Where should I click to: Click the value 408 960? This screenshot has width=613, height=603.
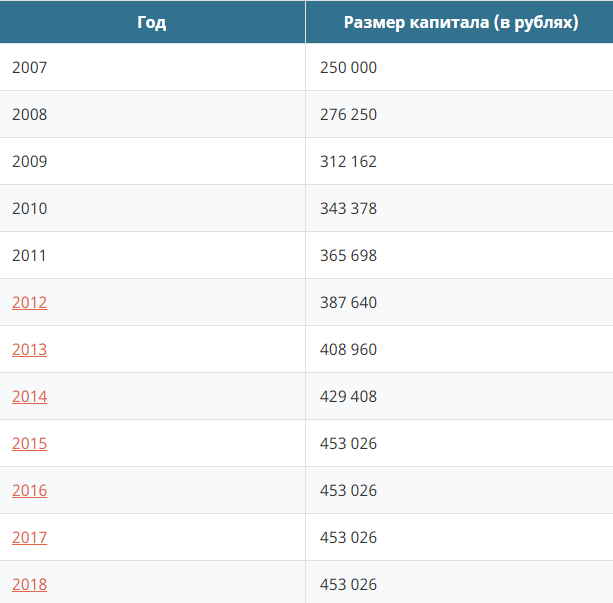[348, 349]
